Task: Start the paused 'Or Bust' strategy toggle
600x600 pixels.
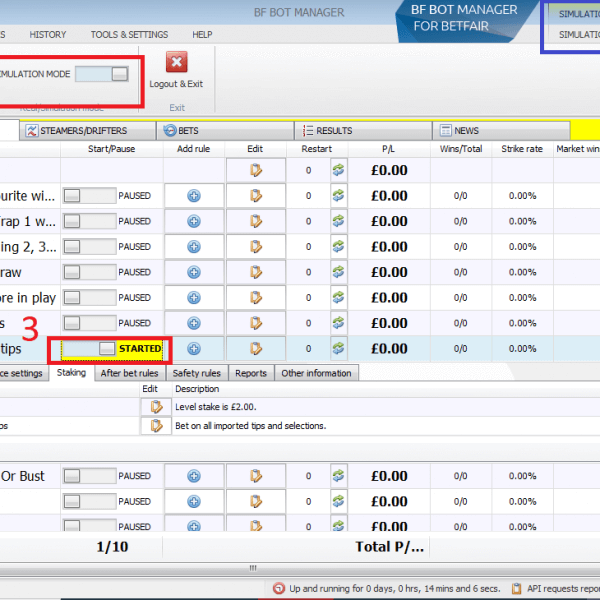Action: (90, 476)
